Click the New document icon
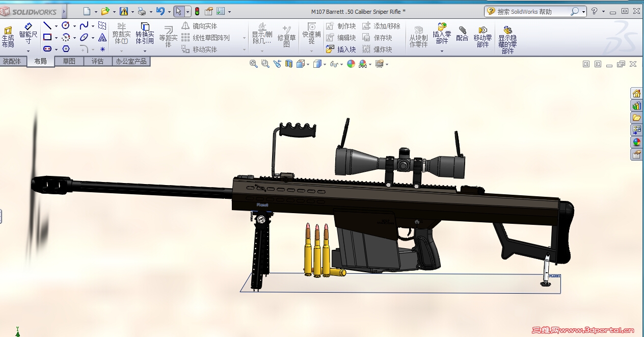644x337 pixels. [87, 11]
